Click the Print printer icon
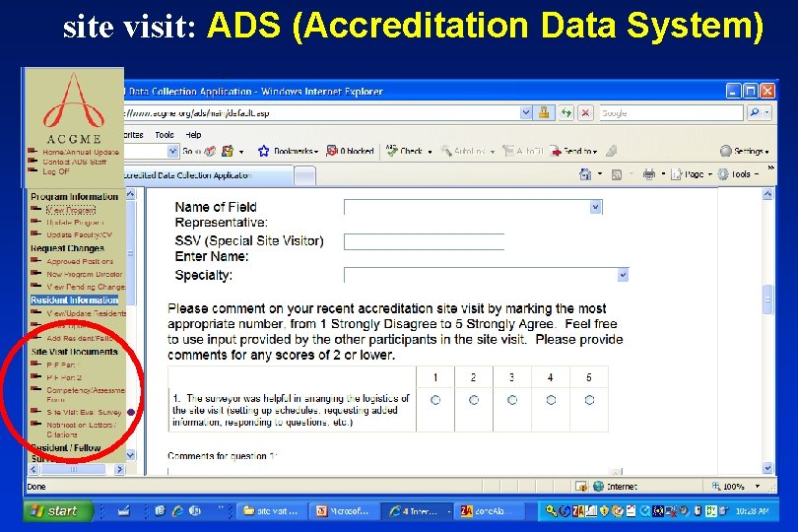 click(649, 174)
